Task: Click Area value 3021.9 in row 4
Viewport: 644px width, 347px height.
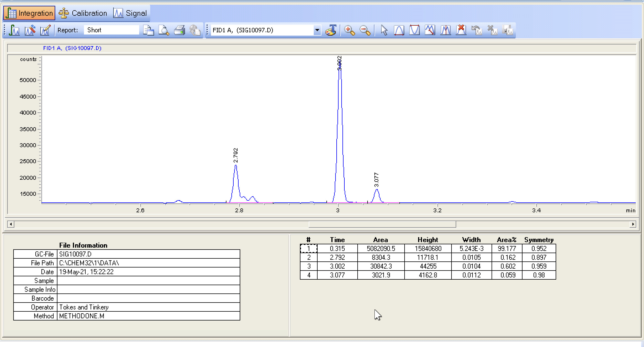Action: point(381,275)
